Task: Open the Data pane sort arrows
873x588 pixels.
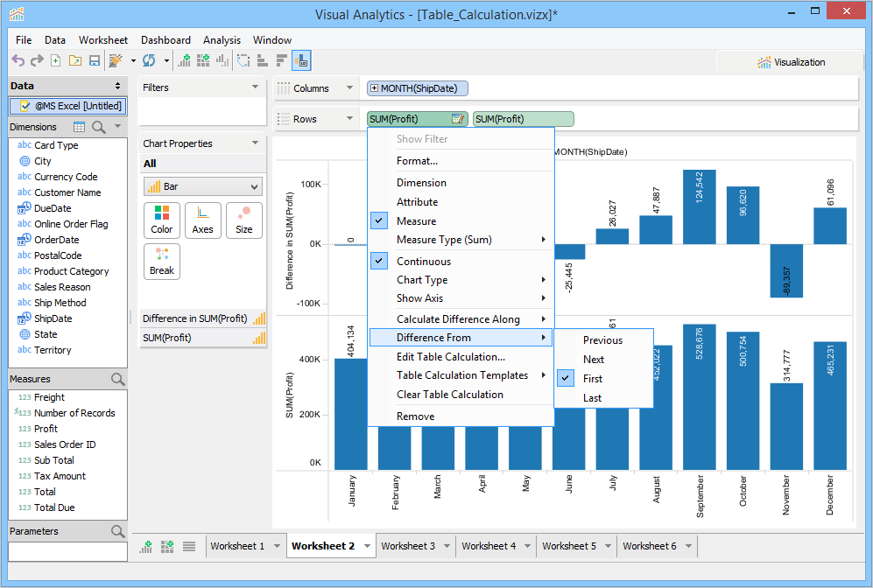Action: (x=117, y=86)
